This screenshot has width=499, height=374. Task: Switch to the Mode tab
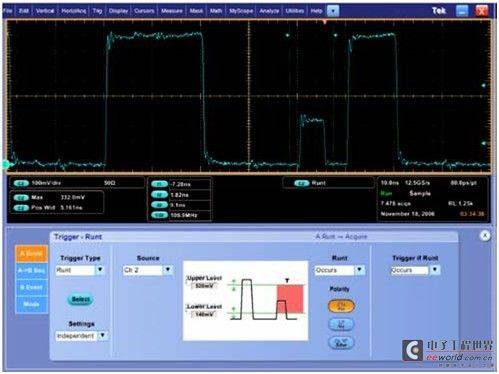tap(31, 304)
